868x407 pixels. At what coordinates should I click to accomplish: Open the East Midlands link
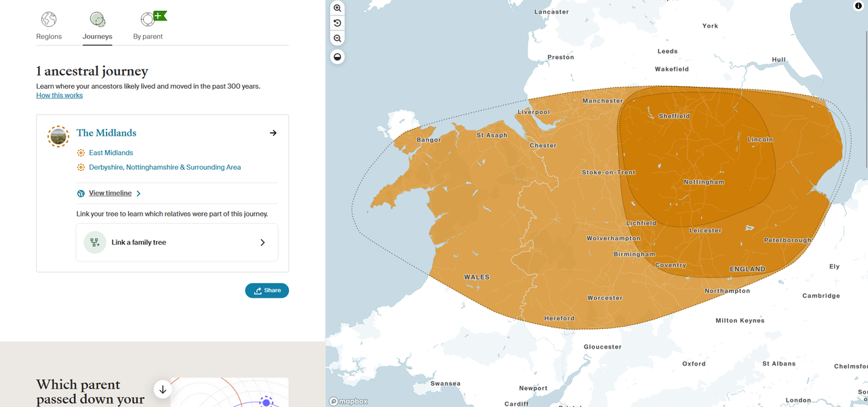tap(111, 153)
